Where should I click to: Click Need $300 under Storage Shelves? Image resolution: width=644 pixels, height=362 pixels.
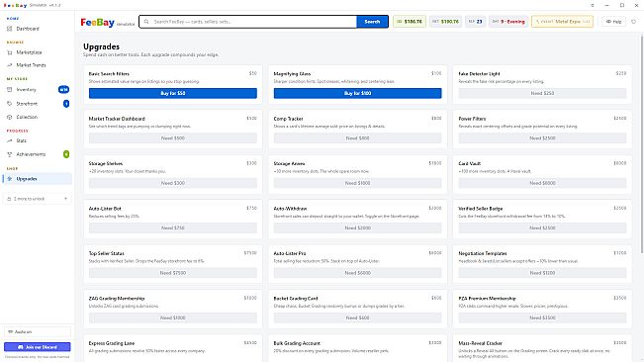(173, 183)
